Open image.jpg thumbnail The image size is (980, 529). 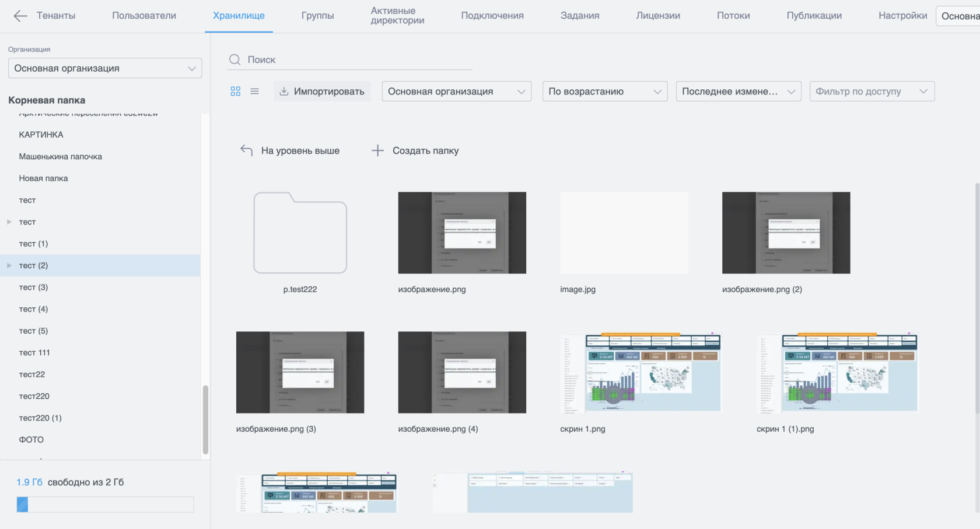(624, 233)
